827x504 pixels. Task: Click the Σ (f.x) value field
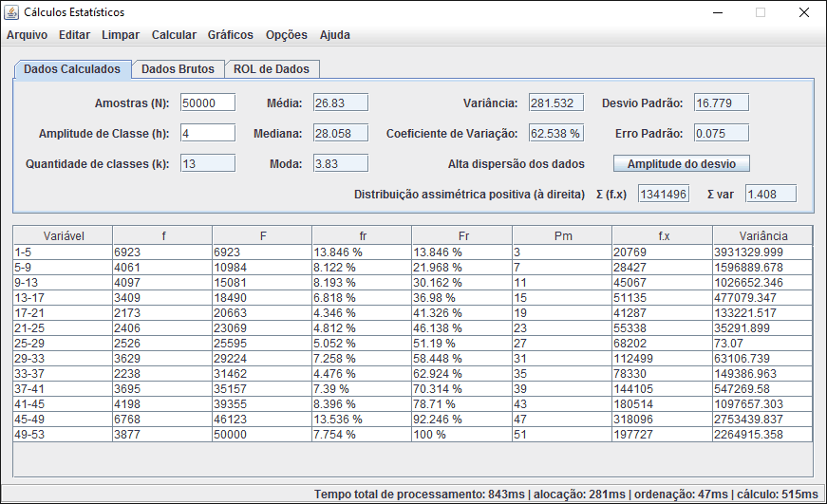(x=664, y=194)
